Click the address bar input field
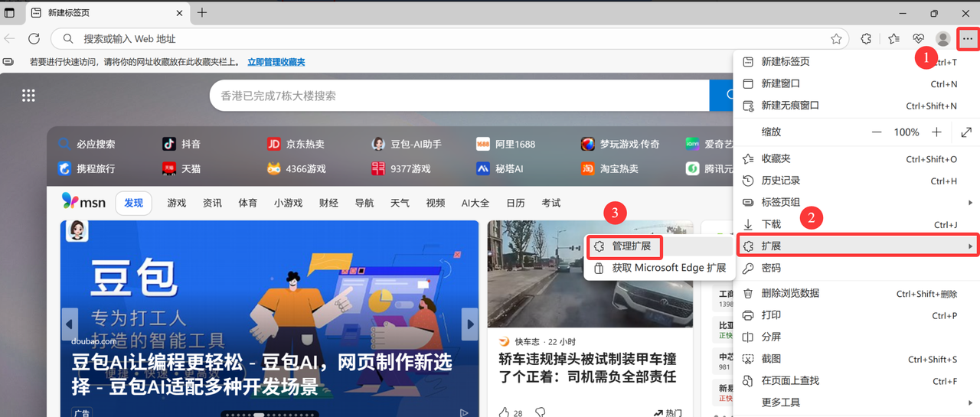 click(449, 39)
